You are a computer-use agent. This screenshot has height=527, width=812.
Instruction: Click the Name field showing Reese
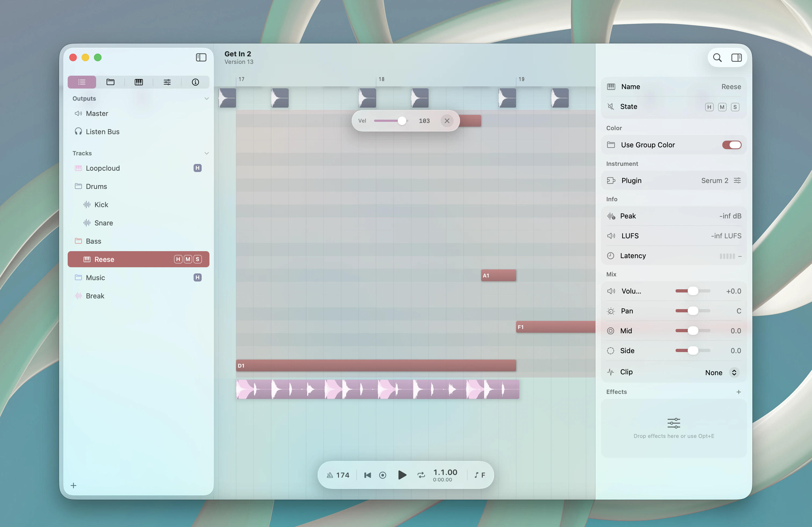pos(674,87)
